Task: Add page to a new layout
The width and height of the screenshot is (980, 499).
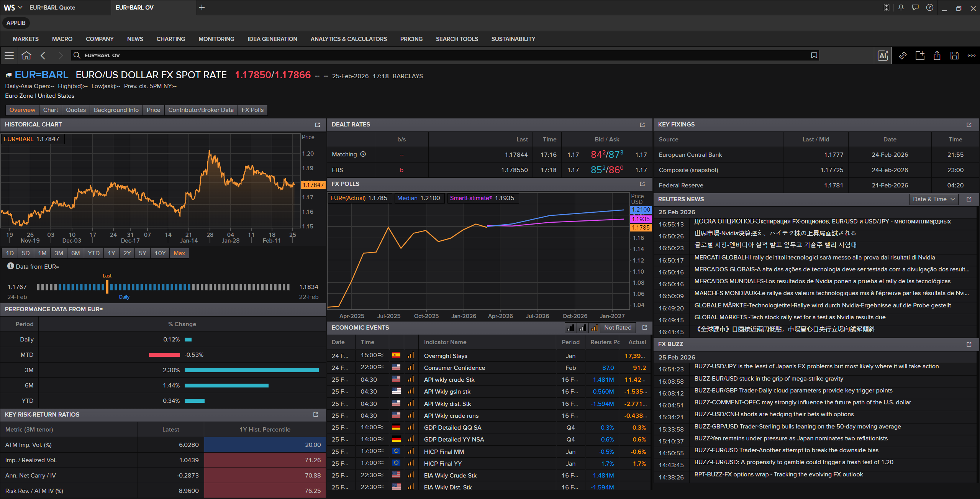Action: point(920,56)
